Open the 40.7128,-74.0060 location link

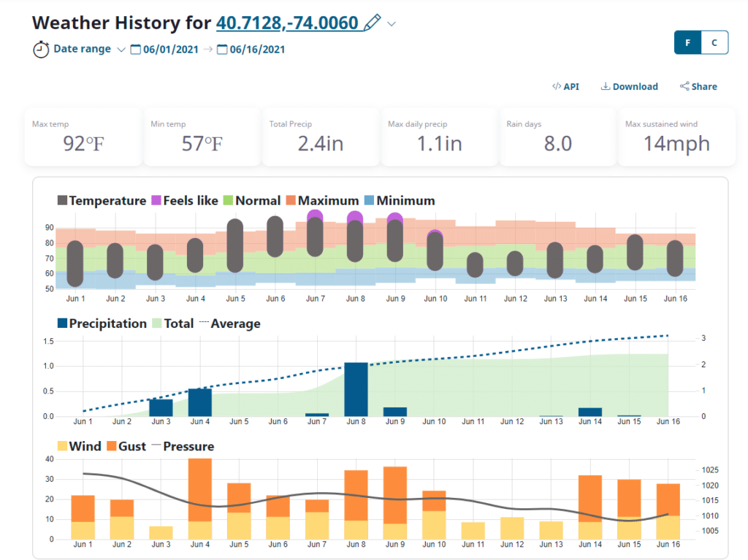287,23
